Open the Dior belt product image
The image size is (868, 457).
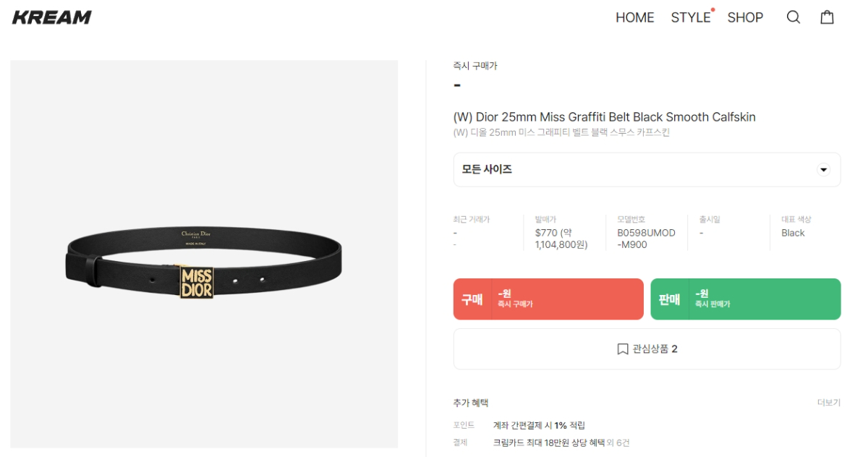pyautogui.click(x=204, y=255)
